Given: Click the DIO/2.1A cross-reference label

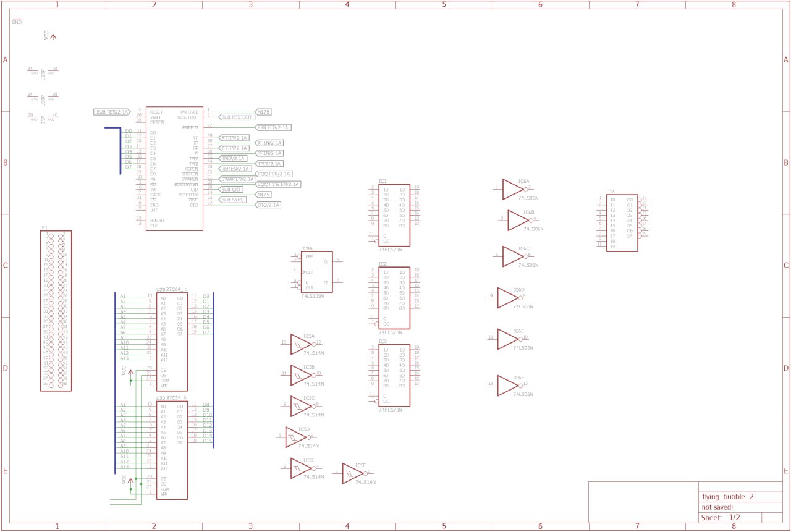Looking at the screenshot, I should 268,205.
